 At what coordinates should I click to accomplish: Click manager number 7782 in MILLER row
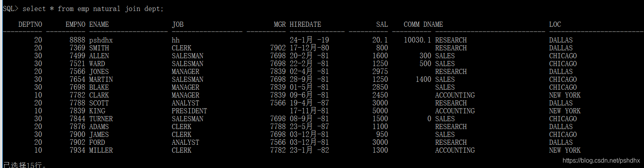pyautogui.click(x=278, y=150)
